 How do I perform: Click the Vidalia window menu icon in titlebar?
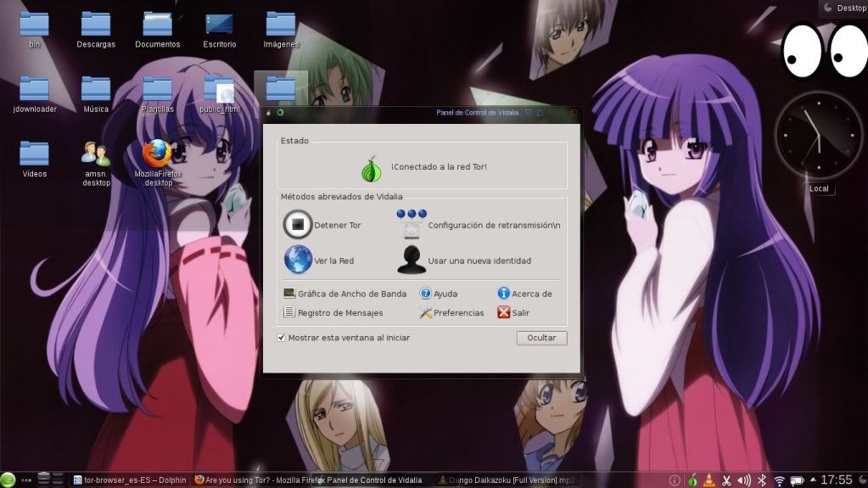[x=268, y=112]
